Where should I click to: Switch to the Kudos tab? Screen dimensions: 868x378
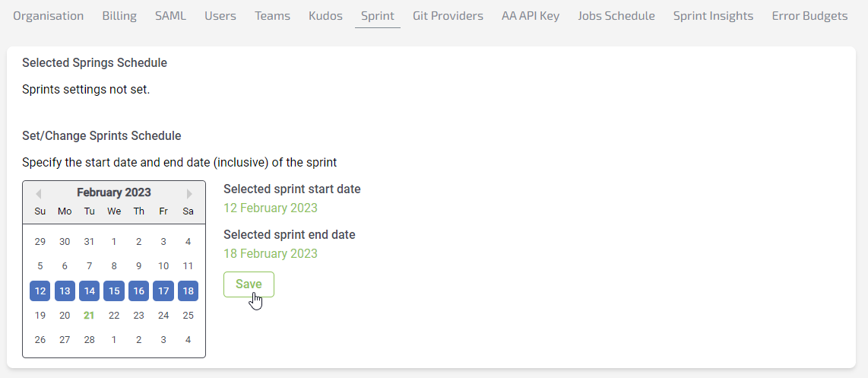point(325,16)
